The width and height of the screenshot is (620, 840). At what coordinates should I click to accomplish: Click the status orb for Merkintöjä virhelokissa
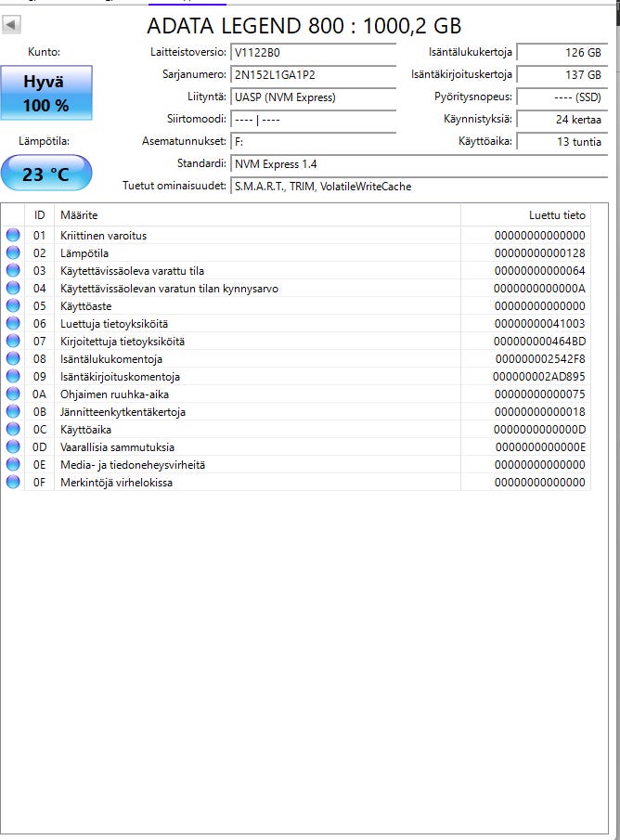pyautogui.click(x=13, y=482)
